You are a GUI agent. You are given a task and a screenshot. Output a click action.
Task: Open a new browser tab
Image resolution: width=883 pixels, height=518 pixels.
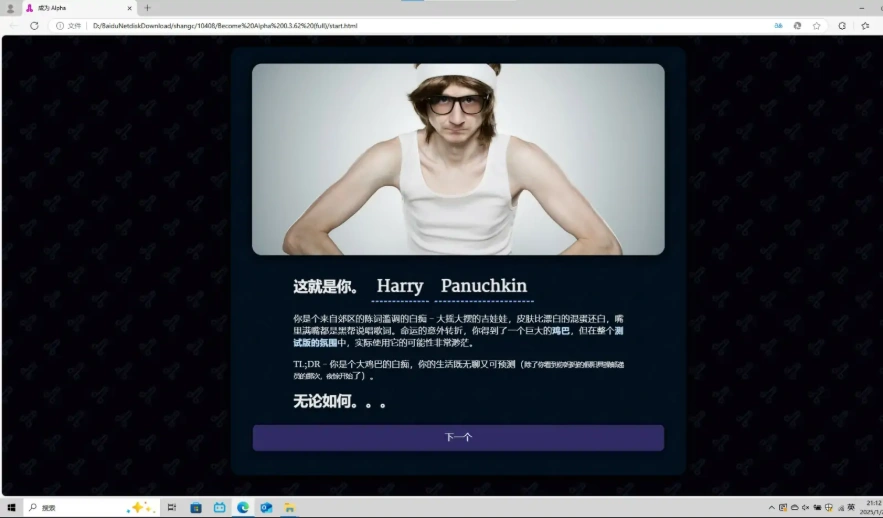pyautogui.click(x=148, y=7)
